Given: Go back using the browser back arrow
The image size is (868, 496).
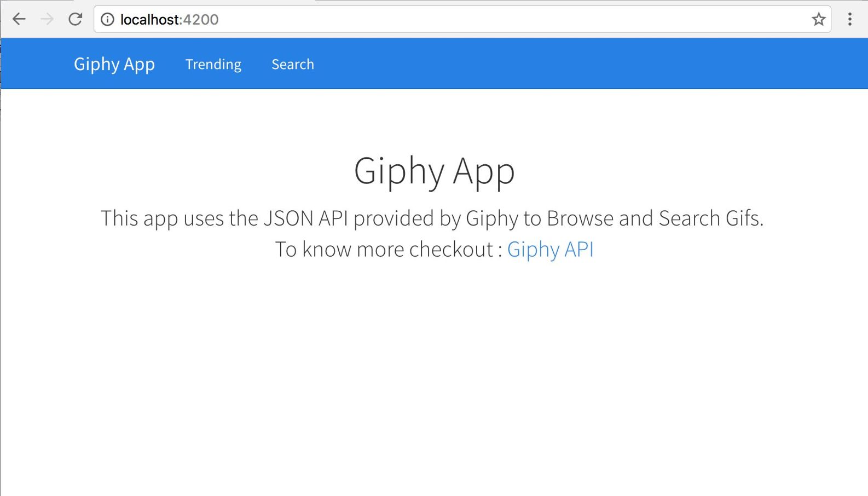Looking at the screenshot, I should click(19, 19).
